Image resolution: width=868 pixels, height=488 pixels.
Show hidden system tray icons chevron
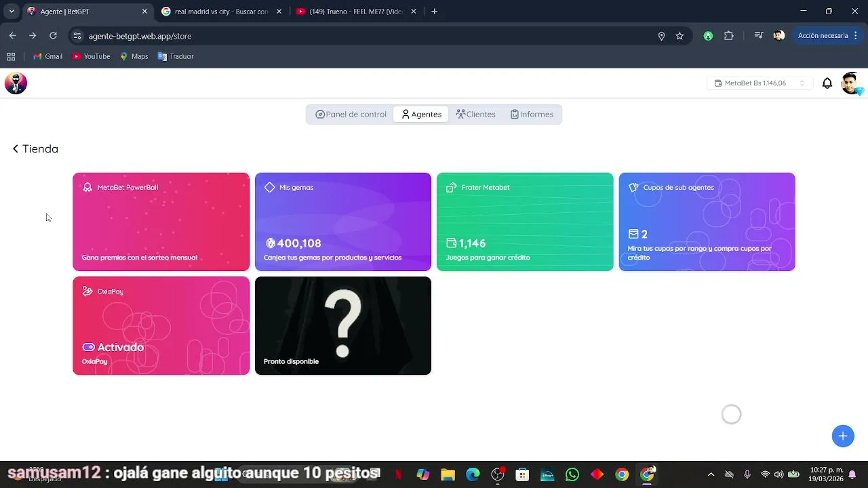click(711, 474)
